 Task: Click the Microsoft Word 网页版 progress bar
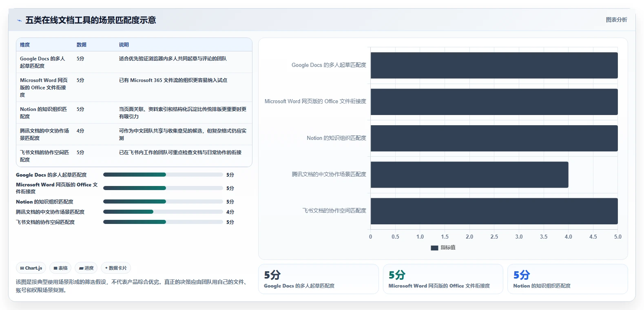[163, 188]
